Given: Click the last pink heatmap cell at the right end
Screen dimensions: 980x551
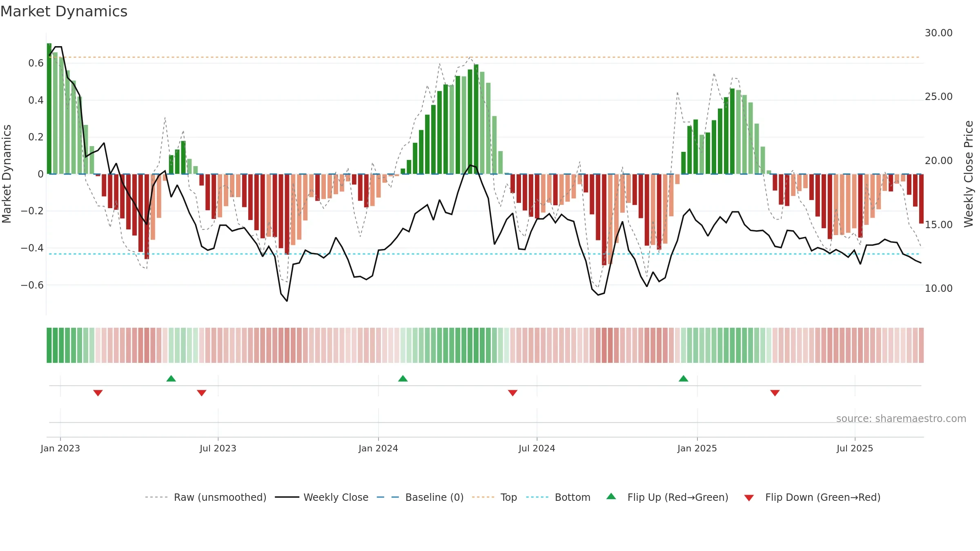Looking at the screenshot, I should click(x=921, y=345).
